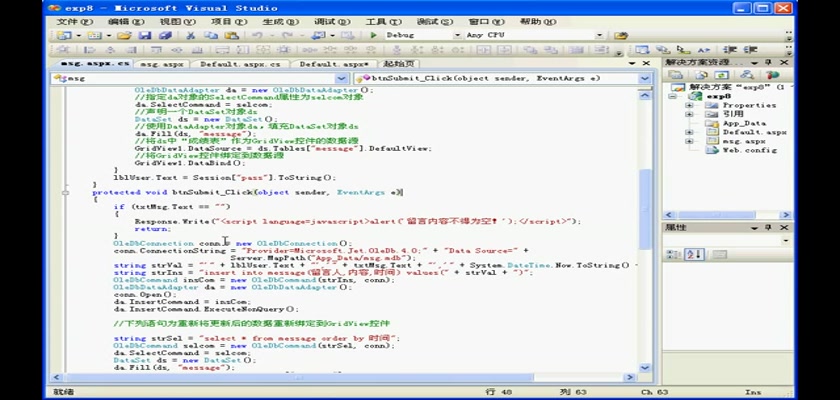Open the New Project icon's dropdown arrow
This screenshot has width=840, height=400.
point(79,35)
